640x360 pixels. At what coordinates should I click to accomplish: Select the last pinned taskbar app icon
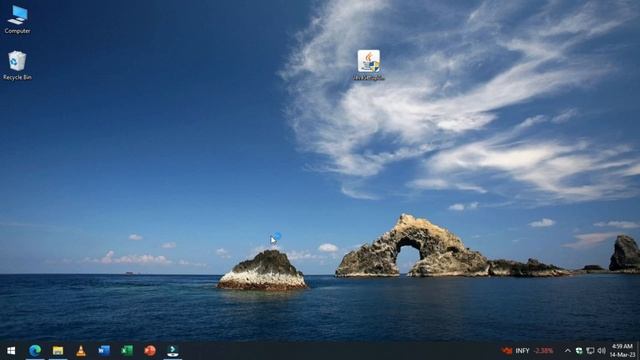pos(173,350)
